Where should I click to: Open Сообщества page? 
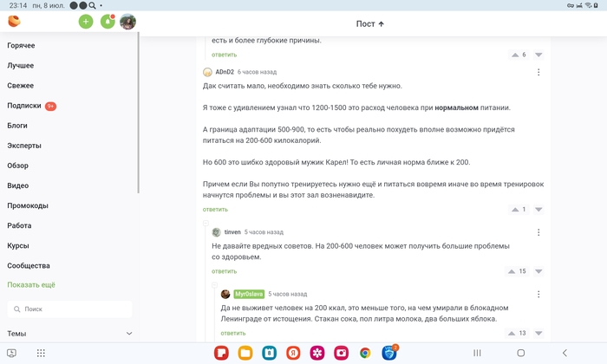(x=29, y=266)
